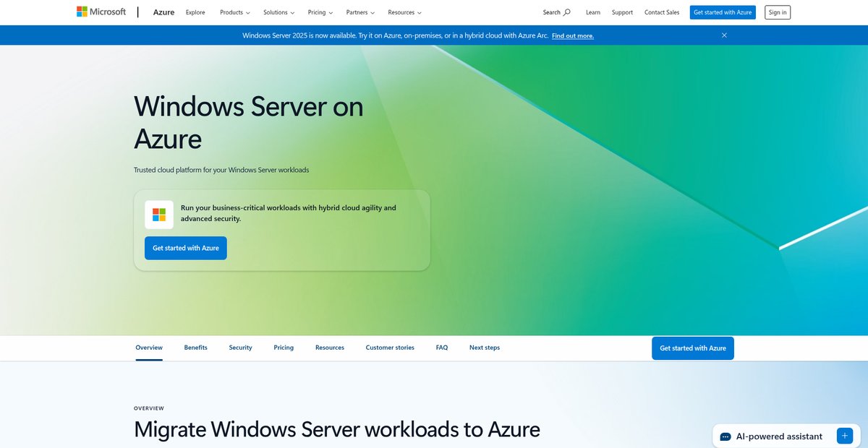The image size is (868, 448).
Task: Click the chat bubble icon on assistant
Action: 726,436
